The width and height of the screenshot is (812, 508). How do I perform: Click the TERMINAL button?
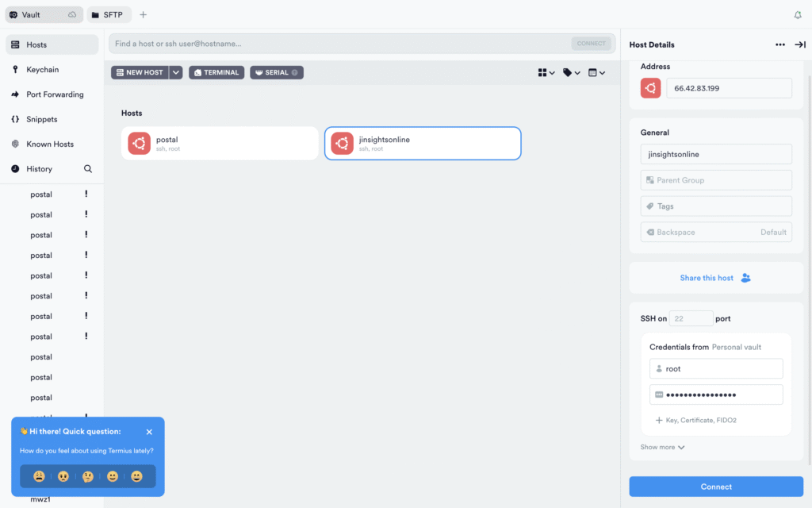[216, 72]
